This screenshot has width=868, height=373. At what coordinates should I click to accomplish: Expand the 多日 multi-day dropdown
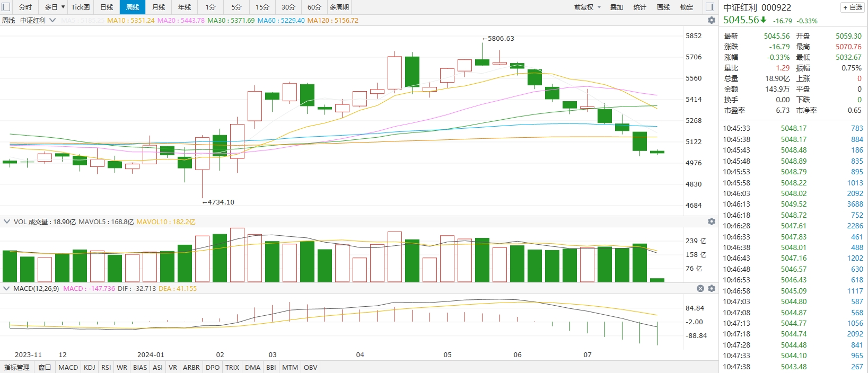pos(55,7)
